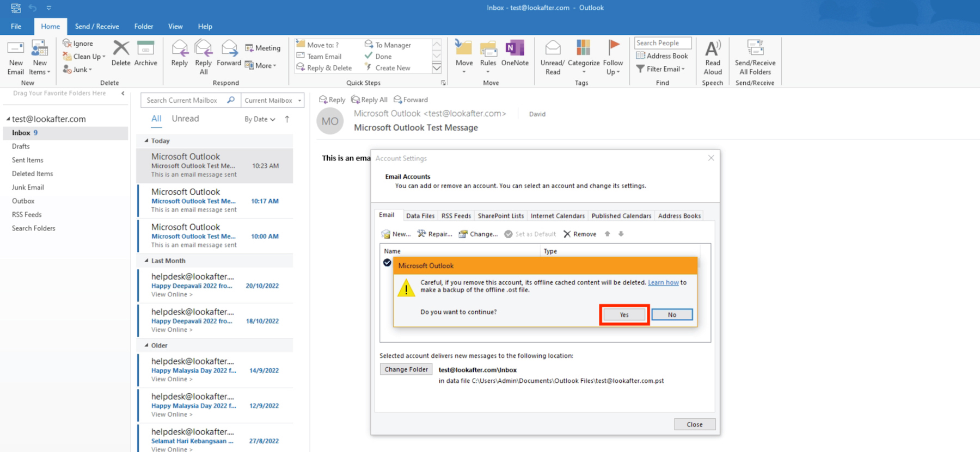Open the Current Mailbox dropdown
Screen dimensions: 980x452
click(272, 100)
